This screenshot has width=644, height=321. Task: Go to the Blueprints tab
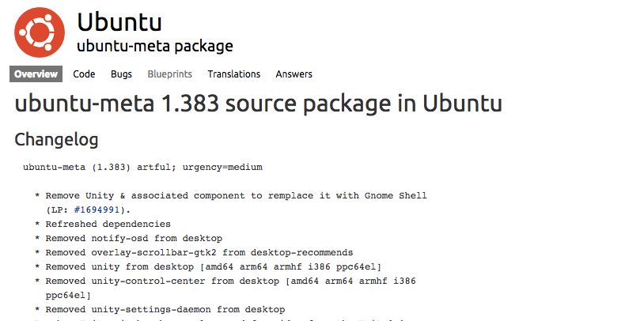(169, 74)
